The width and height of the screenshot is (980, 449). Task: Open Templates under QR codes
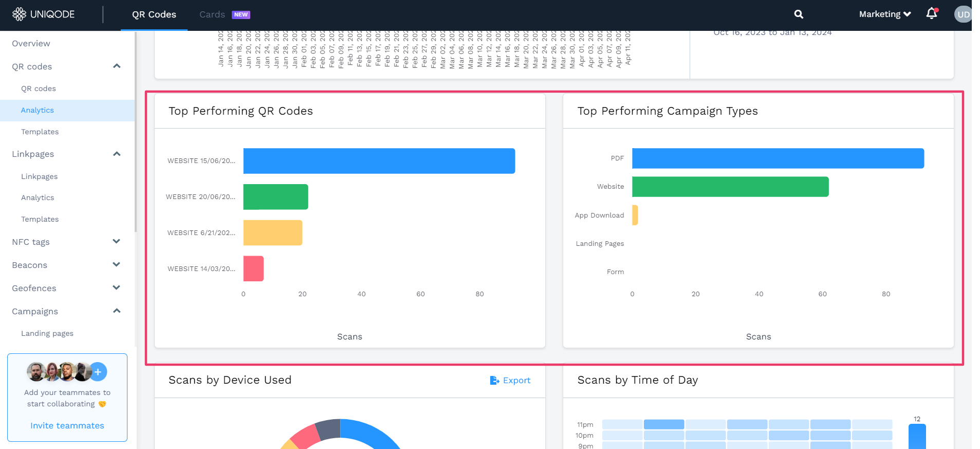tap(40, 132)
